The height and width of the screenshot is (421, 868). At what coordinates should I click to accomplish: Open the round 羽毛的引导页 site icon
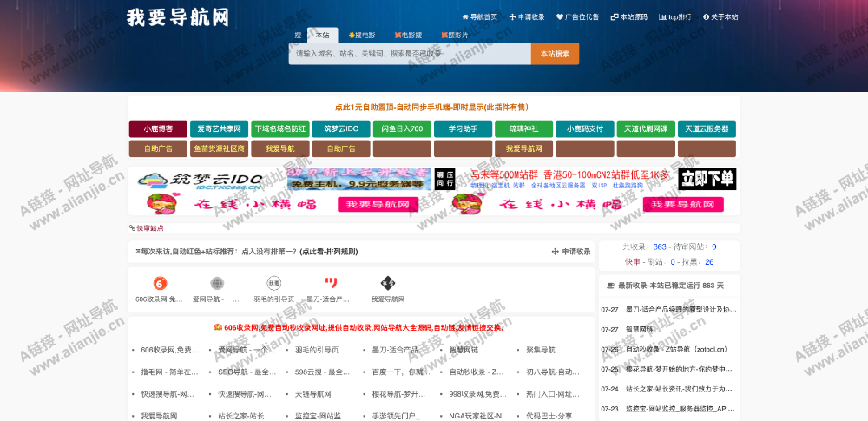click(x=274, y=283)
